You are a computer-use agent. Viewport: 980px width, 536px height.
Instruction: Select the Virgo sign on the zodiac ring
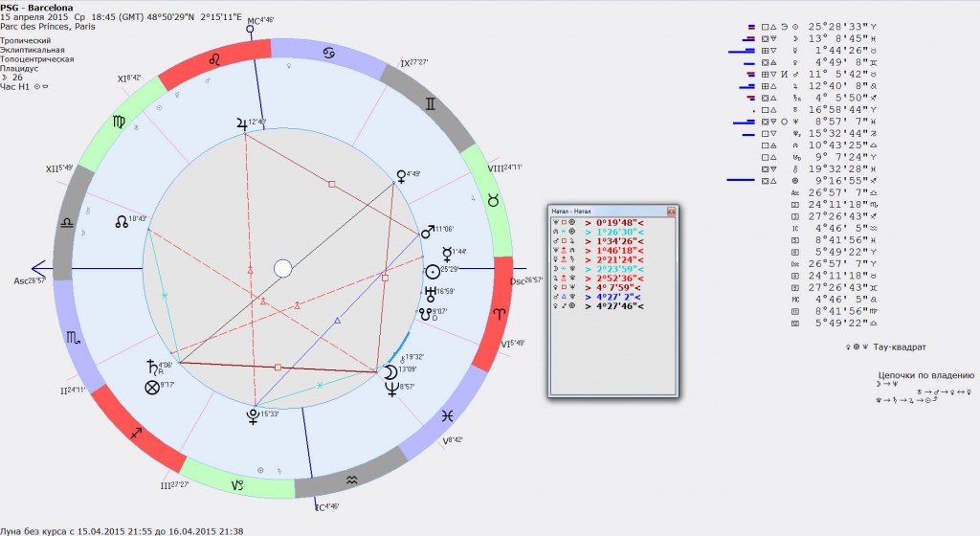pyautogui.click(x=119, y=122)
